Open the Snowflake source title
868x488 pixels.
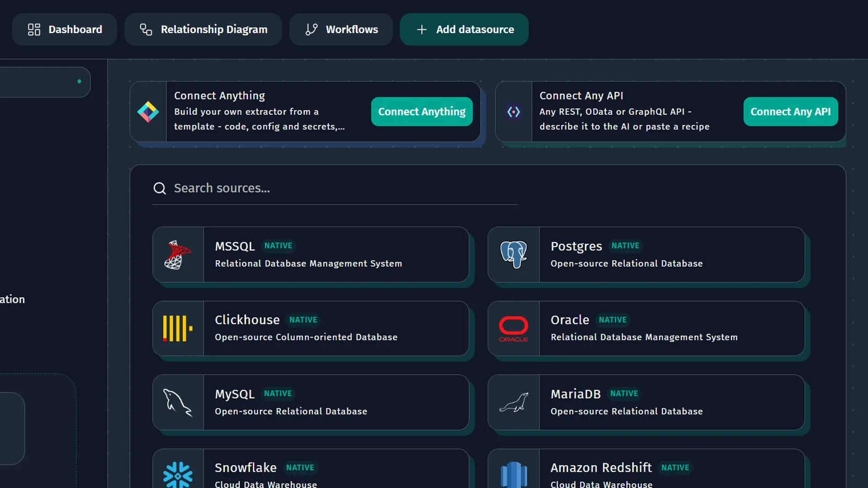coord(245,468)
